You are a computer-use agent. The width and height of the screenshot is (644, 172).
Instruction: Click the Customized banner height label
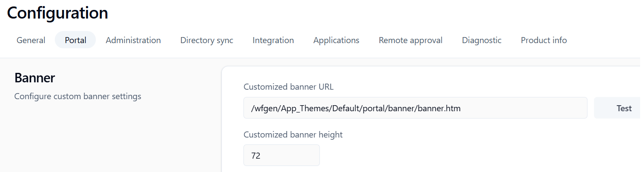(293, 134)
